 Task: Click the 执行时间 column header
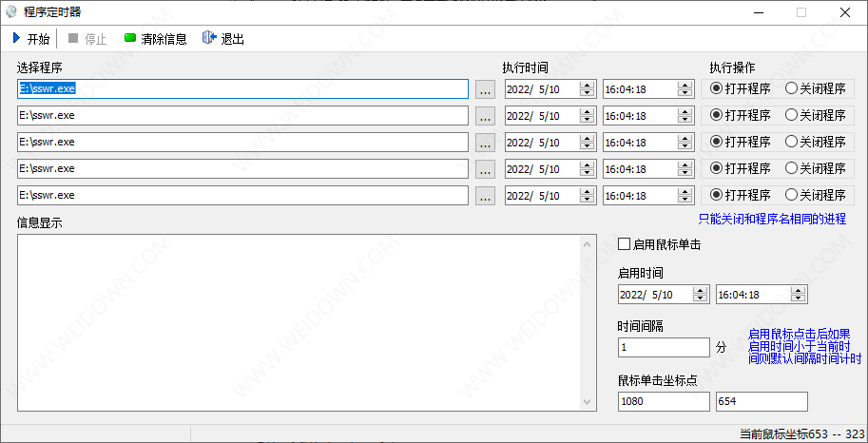pyautogui.click(x=526, y=68)
